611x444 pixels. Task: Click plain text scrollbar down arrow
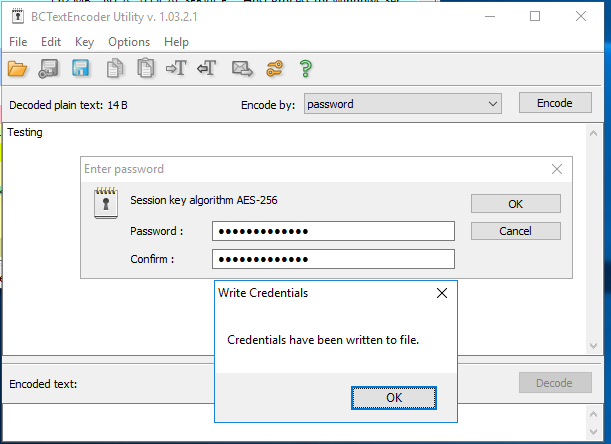tap(593, 346)
